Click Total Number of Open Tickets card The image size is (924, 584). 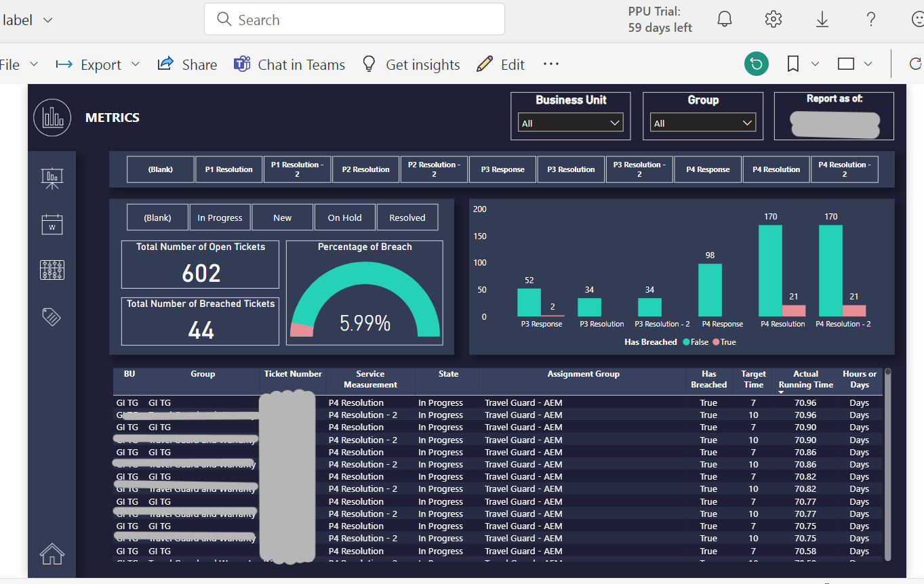(x=200, y=264)
